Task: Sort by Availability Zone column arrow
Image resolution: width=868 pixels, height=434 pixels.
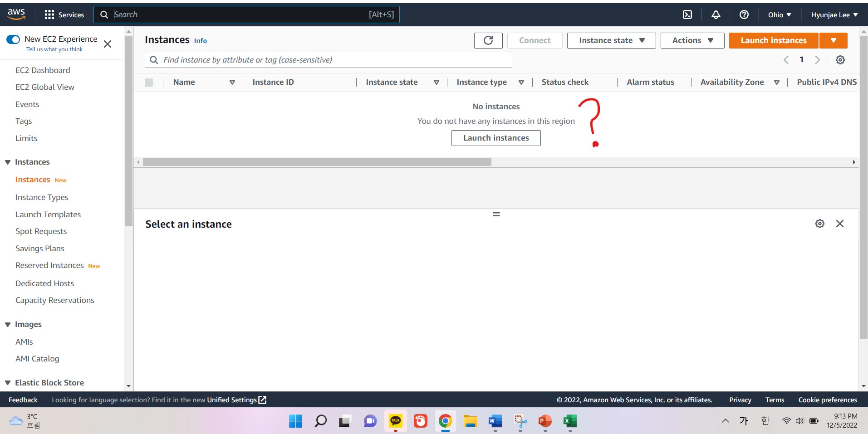Action: [x=777, y=83]
